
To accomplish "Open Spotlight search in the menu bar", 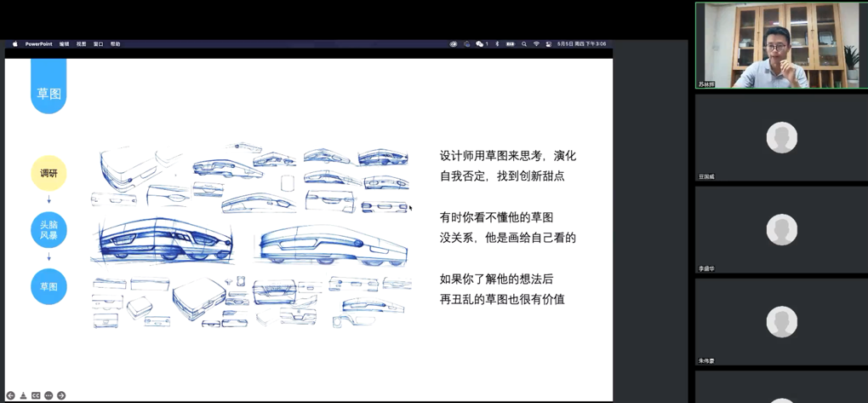I will click(x=524, y=44).
